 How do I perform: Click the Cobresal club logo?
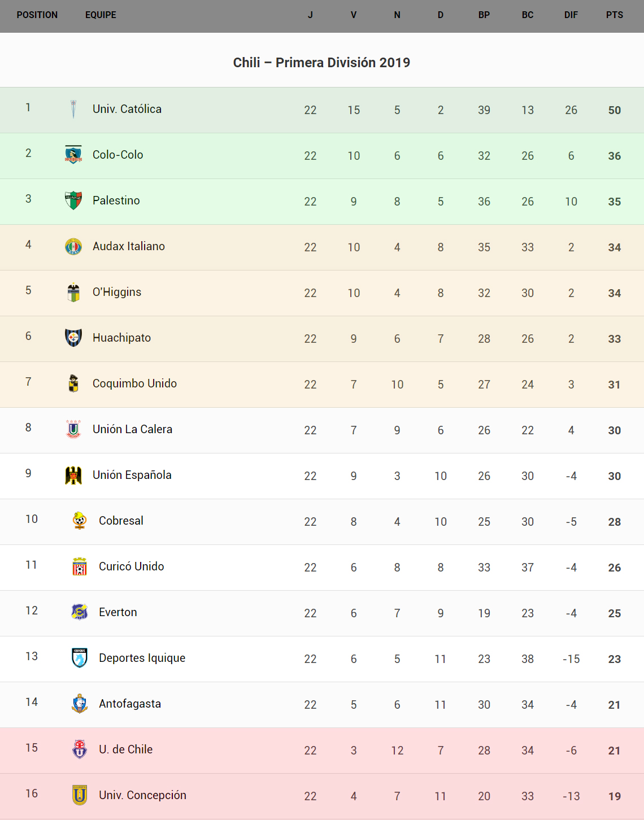click(x=80, y=521)
